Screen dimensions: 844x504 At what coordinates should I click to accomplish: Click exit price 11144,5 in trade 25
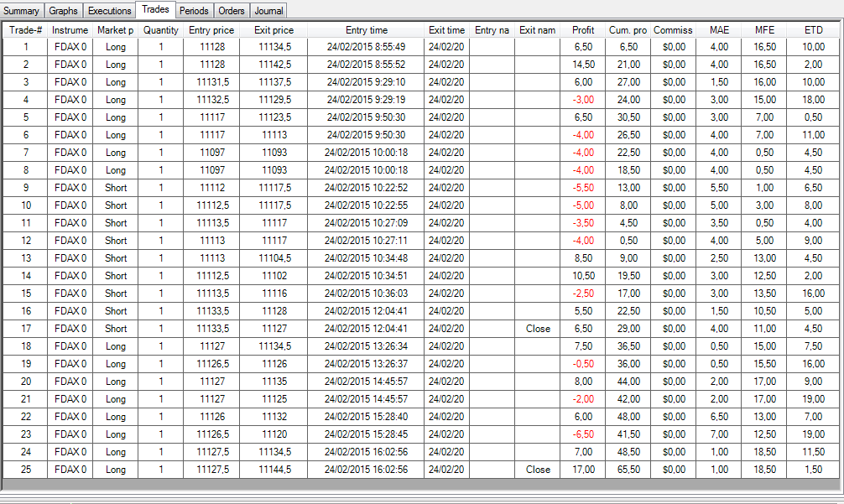[x=274, y=470]
